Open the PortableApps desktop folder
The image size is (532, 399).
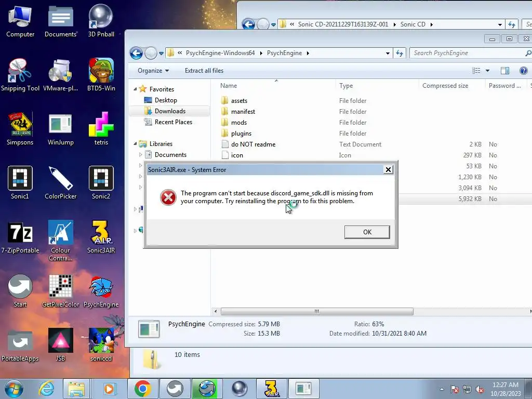pos(20,345)
